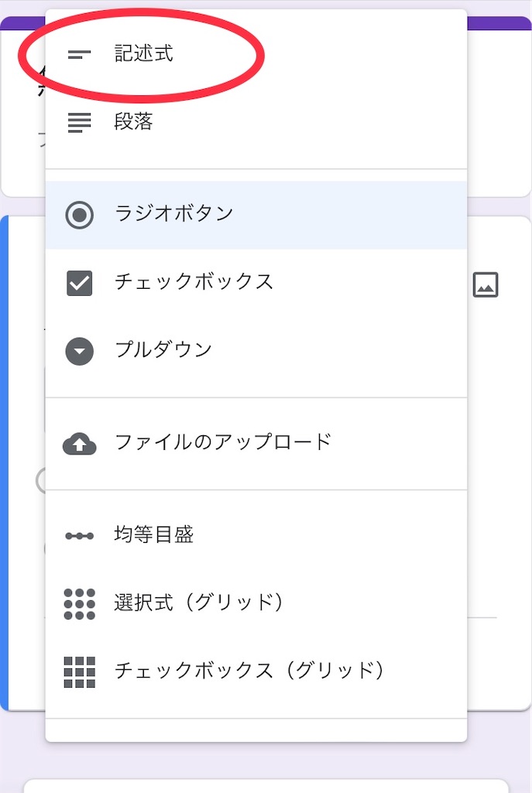Click the cloud upload icon beside ファイルのアップロード
This screenshot has height=793, width=532.
point(78,444)
